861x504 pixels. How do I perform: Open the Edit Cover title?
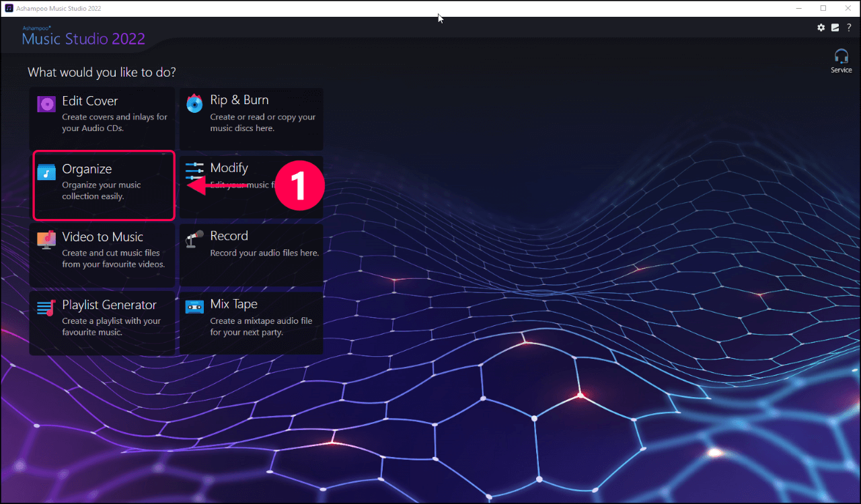click(90, 101)
